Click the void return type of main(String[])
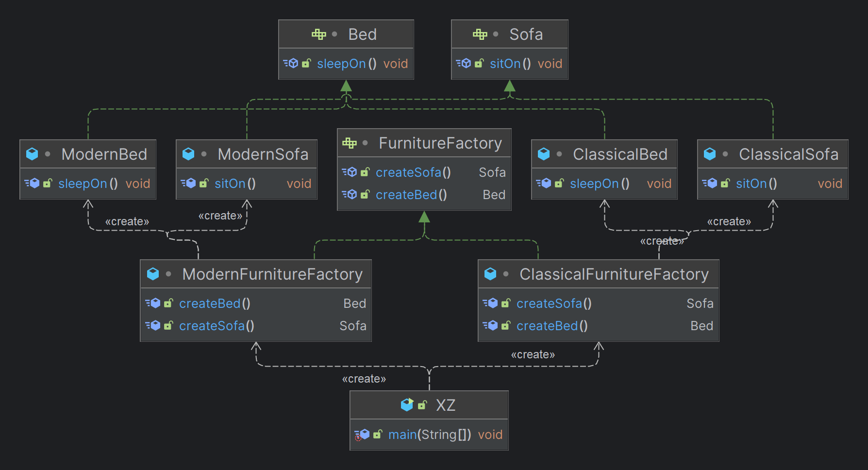This screenshot has height=470, width=868. [x=490, y=435]
